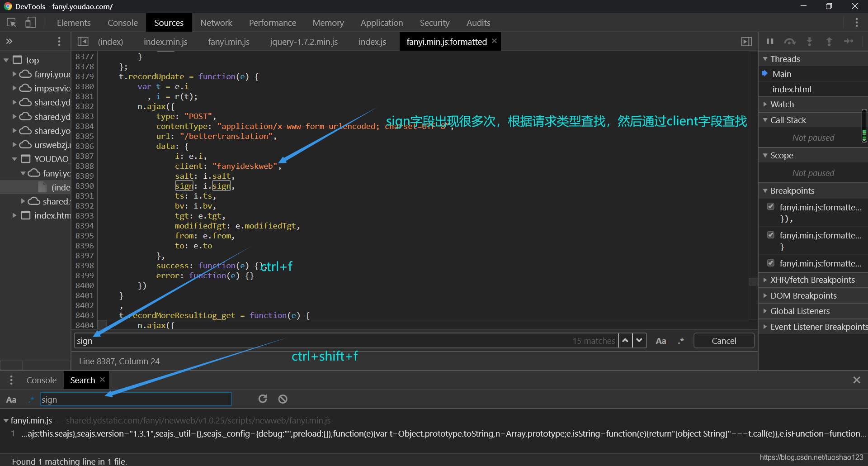Toggle match case Aa in find bar
Image resolution: width=868 pixels, height=466 pixels.
[660, 341]
